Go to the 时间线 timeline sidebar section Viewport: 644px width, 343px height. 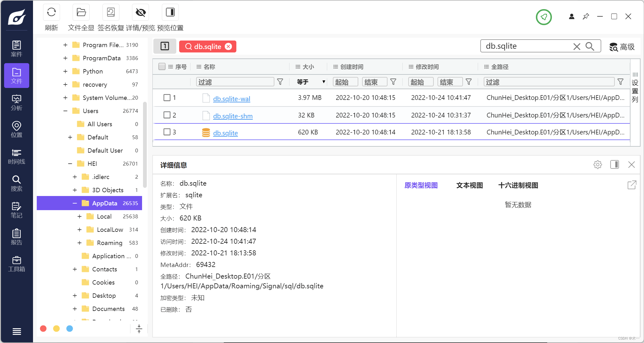pos(16,156)
